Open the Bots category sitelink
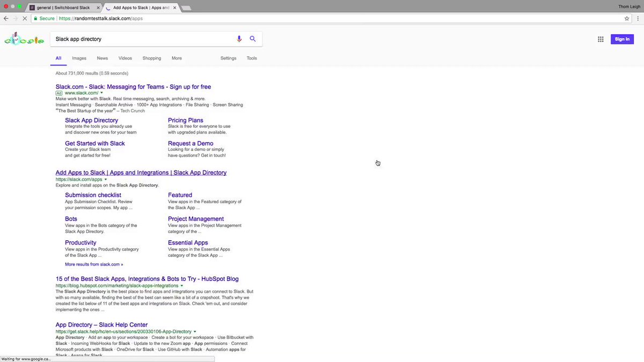 point(71,219)
